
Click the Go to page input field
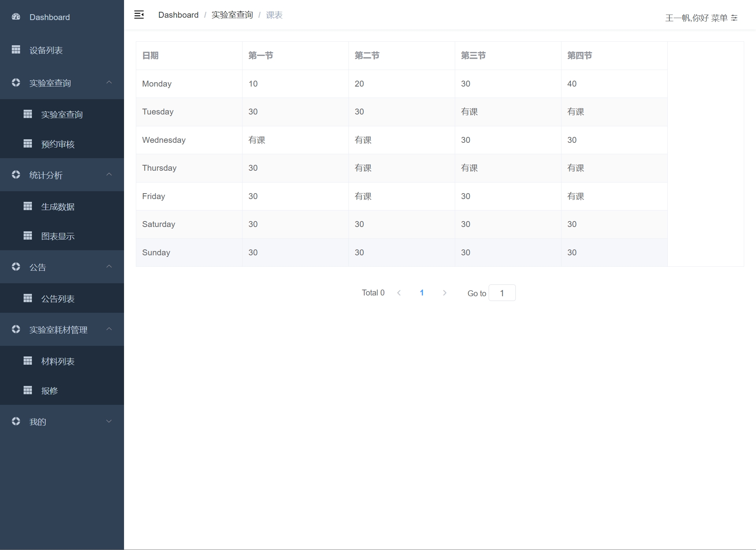tap(502, 293)
